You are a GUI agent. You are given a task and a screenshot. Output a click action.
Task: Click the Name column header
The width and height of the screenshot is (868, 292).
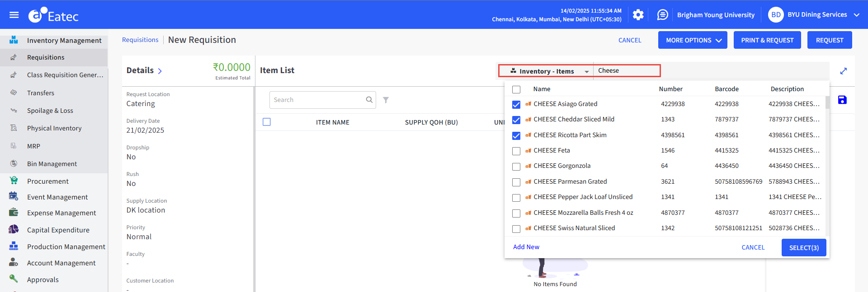[x=542, y=89]
